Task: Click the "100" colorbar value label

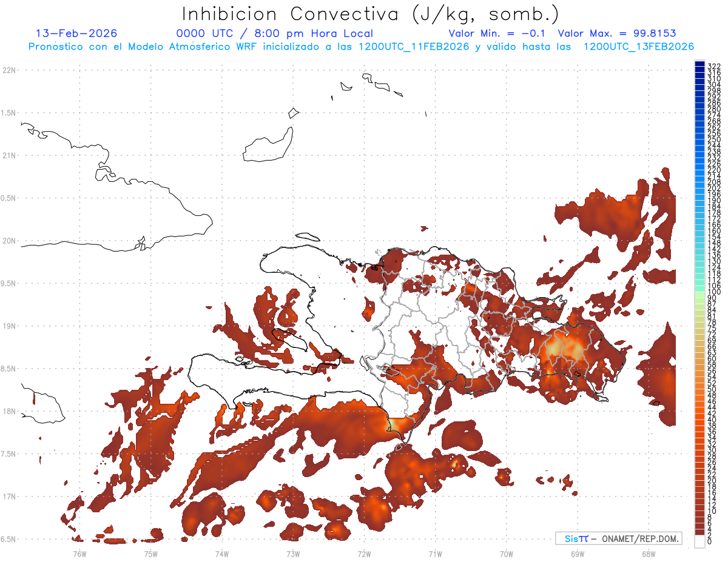Action: [x=714, y=292]
